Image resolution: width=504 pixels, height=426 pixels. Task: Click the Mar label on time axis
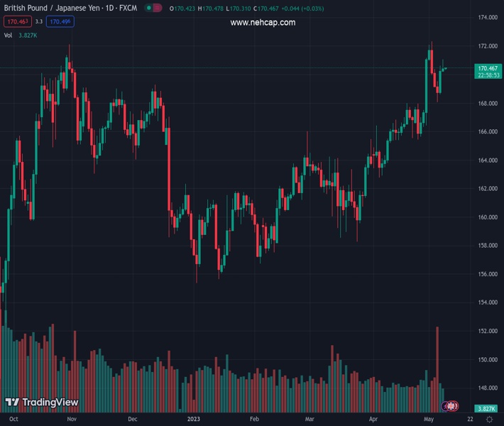pyautogui.click(x=309, y=420)
